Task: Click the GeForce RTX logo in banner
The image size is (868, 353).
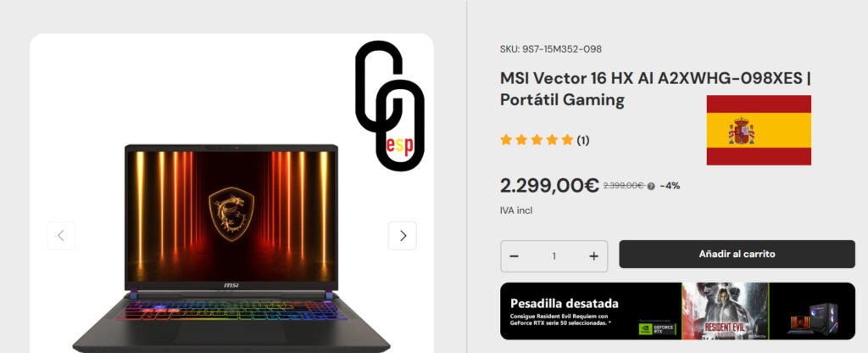Action: pos(657,328)
